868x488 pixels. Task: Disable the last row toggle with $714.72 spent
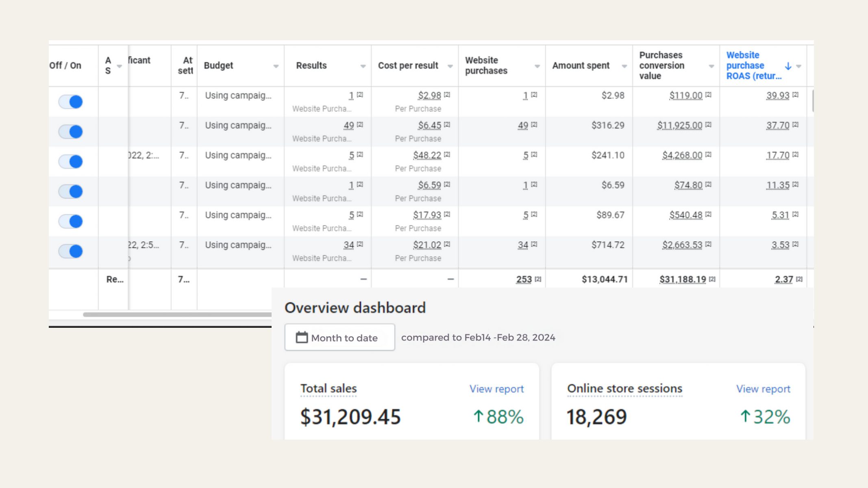coord(70,251)
